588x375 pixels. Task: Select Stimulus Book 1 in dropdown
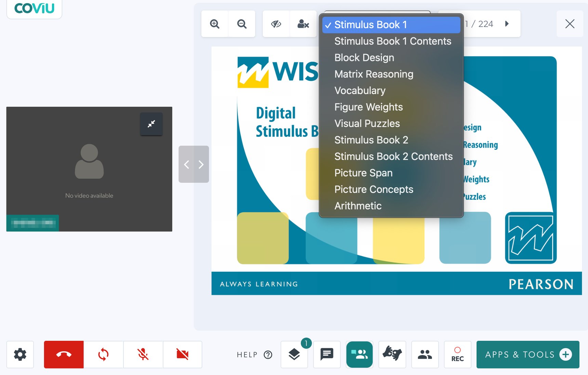coord(391,25)
